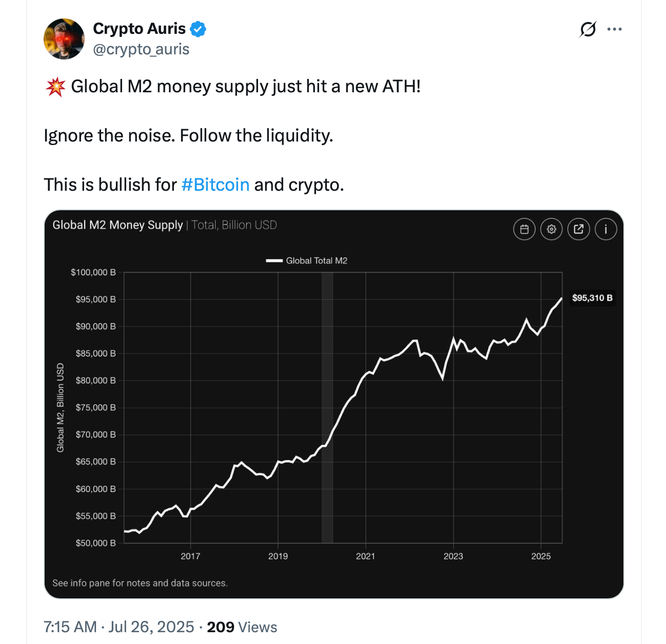Click the Global M2 Money Supply title

(x=117, y=225)
